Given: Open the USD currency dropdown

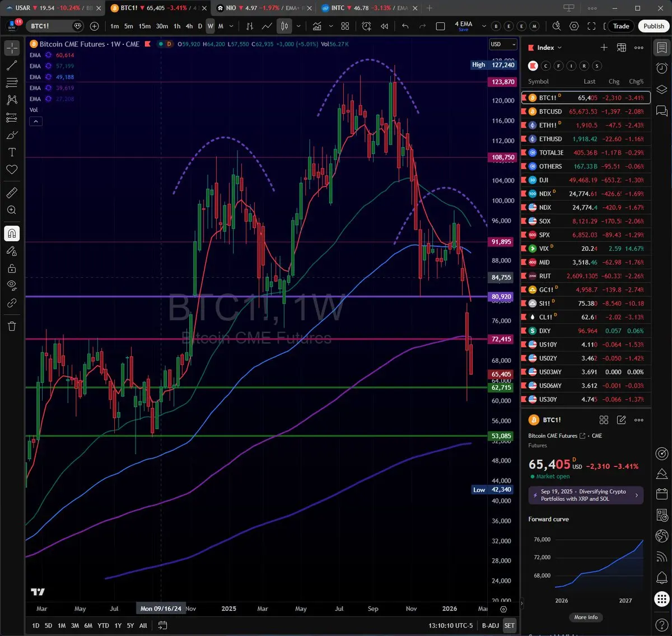Looking at the screenshot, I should coord(503,44).
